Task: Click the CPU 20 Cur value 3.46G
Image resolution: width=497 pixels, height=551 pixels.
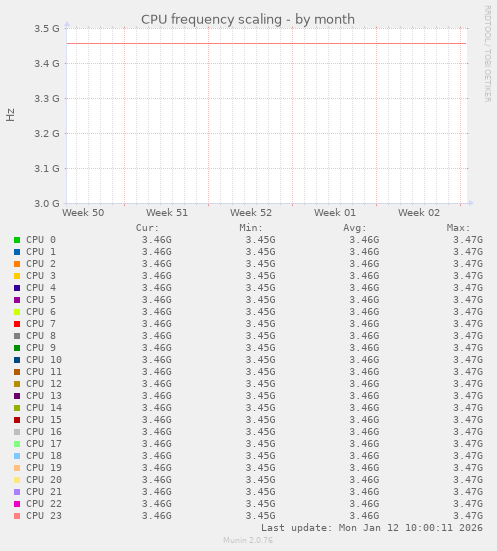Action: point(157,480)
